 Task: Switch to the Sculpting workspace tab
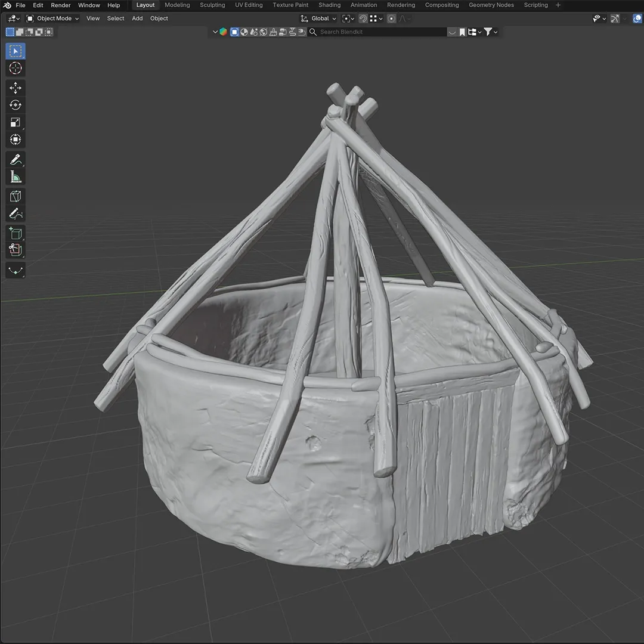pyautogui.click(x=212, y=5)
